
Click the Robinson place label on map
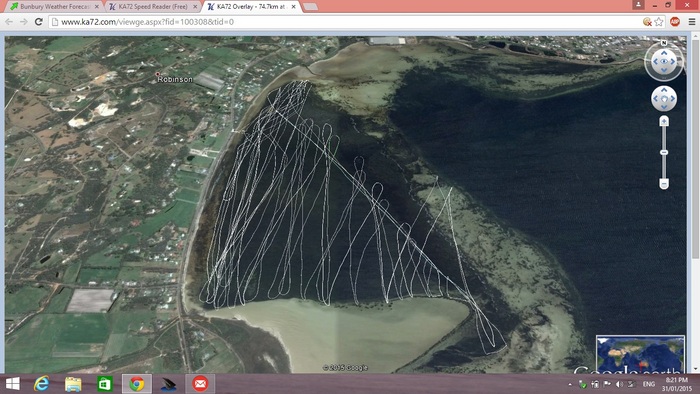175,79
